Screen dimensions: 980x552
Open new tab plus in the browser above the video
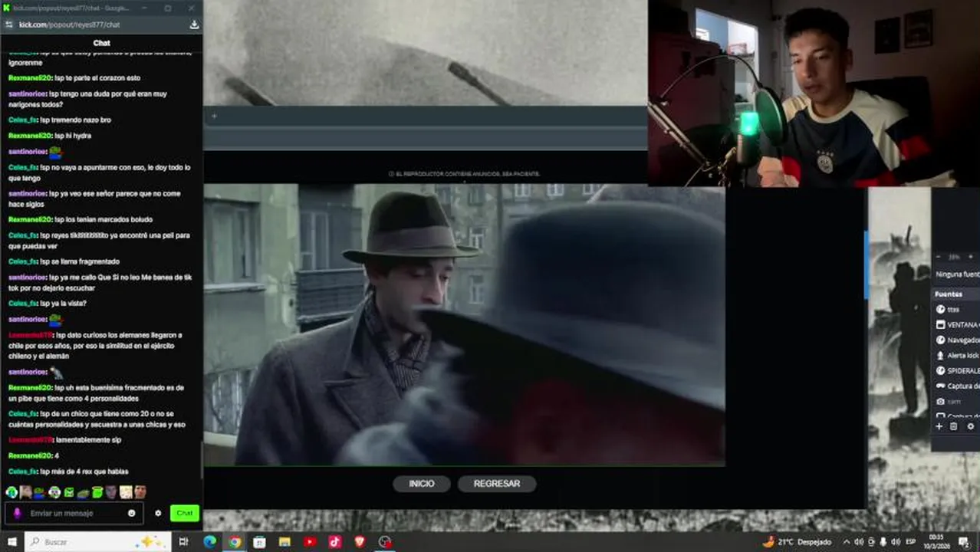point(214,117)
